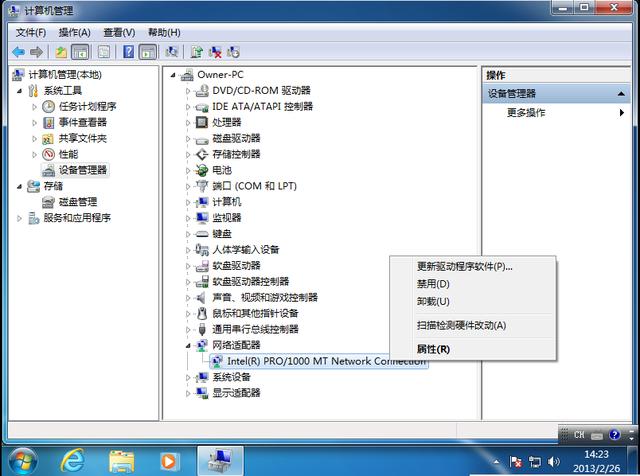Click the scan for hardware changes toolbar icon
This screenshot has width=640, height=476.
(172, 52)
